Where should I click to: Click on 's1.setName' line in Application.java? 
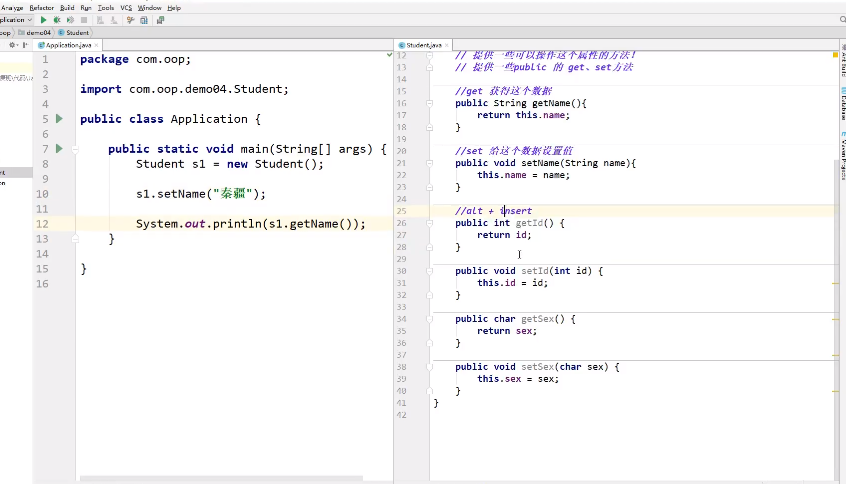[201, 194]
